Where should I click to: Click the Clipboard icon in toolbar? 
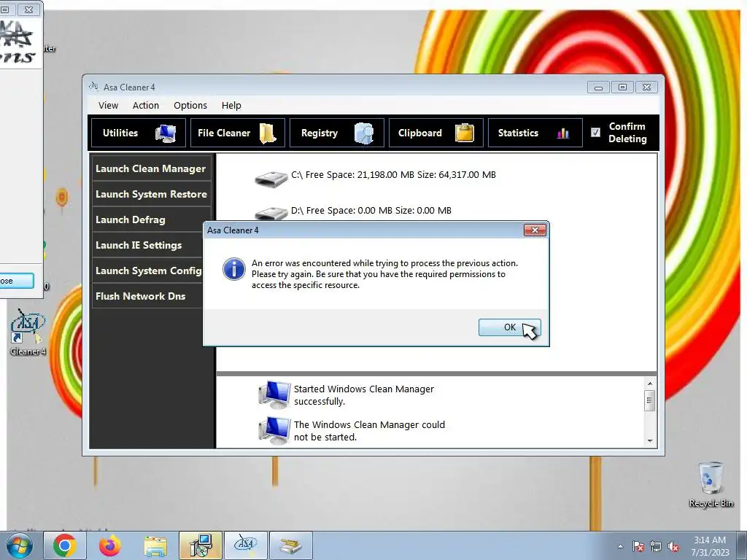[x=464, y=133]
